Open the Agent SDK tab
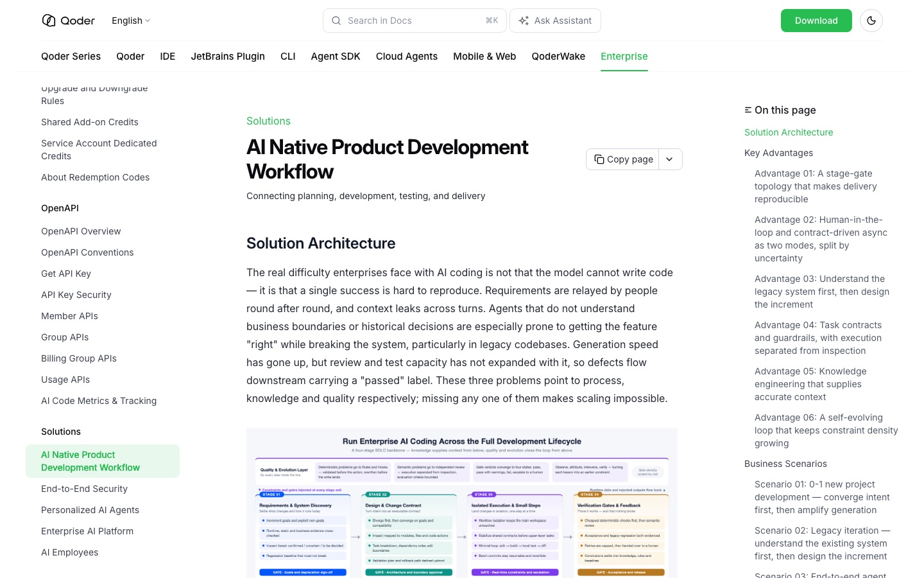 [x=336, y=57]
